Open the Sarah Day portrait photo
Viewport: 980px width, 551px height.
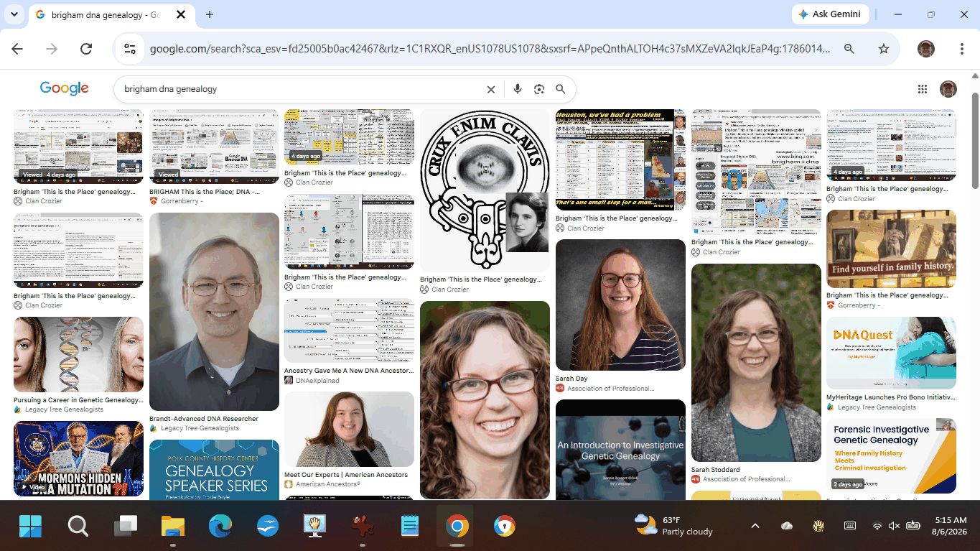[x=620, y=305]
